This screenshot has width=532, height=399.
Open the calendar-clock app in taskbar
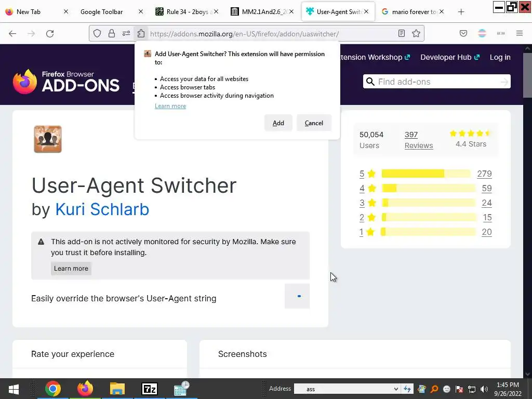181,389
